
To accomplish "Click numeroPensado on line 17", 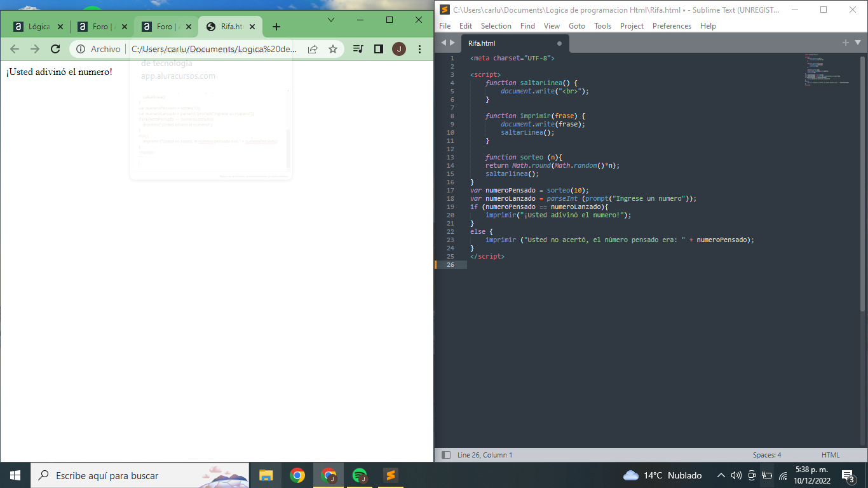I will point(510,190).
